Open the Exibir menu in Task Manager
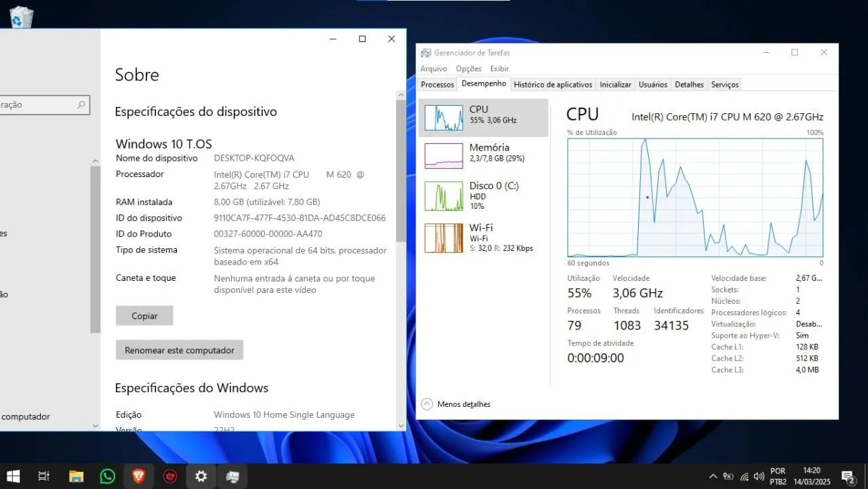Viewport: 868px width, 489px height. pos(499,69)
